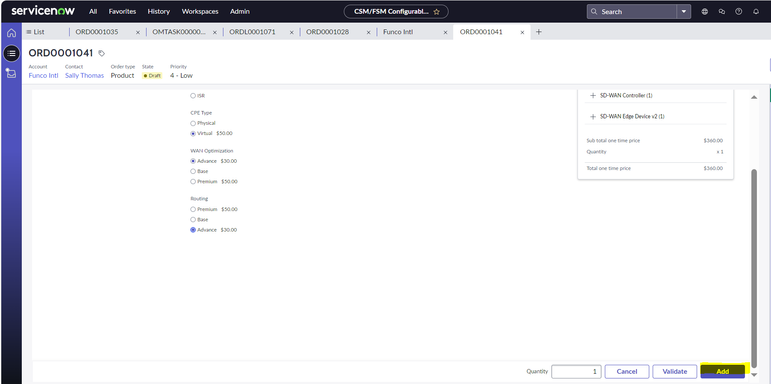This screenshot has width=771, height=384.
Task: Switch to the List tab
Action: click(x=35, y=32)
